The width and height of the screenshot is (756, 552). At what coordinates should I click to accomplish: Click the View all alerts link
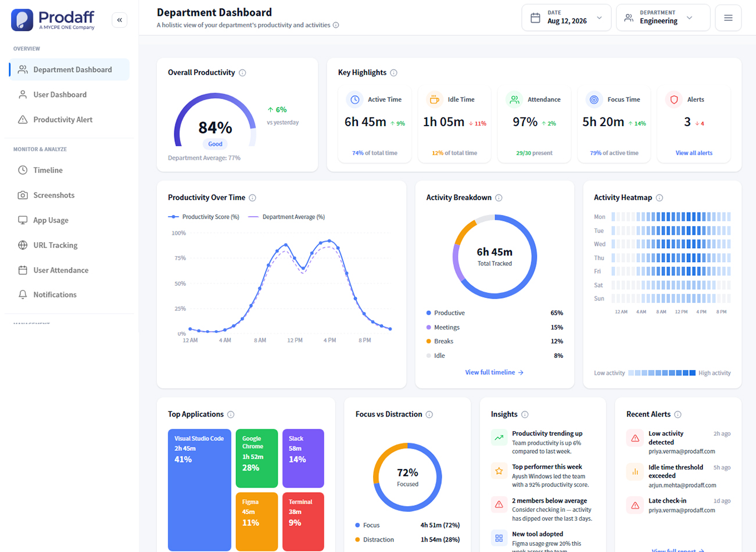pos(694,153)
